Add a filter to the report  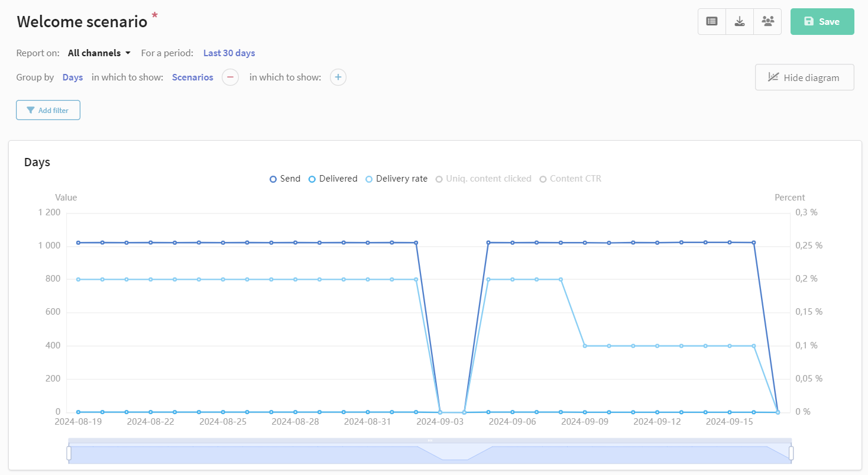tap(48, 110)
